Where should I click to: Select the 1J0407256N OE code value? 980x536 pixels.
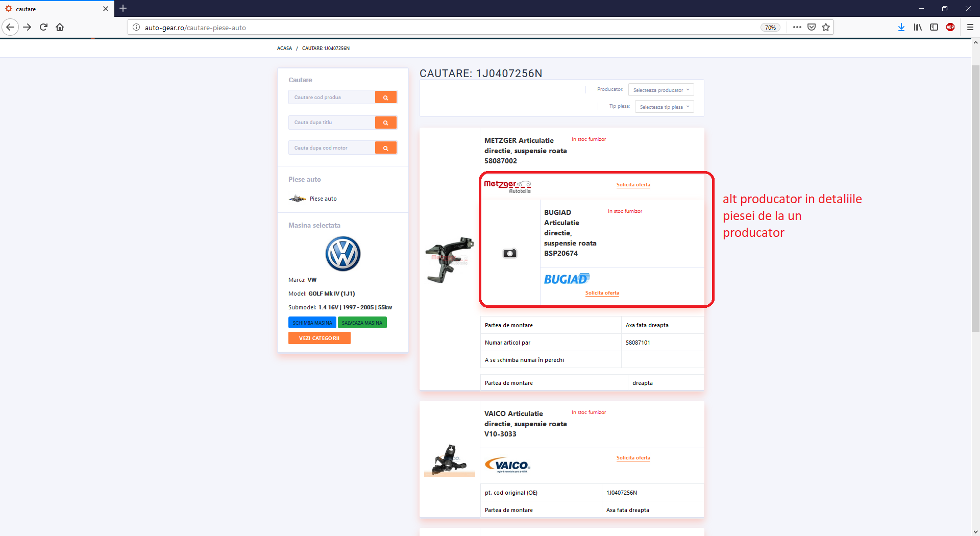click(622, 493)
